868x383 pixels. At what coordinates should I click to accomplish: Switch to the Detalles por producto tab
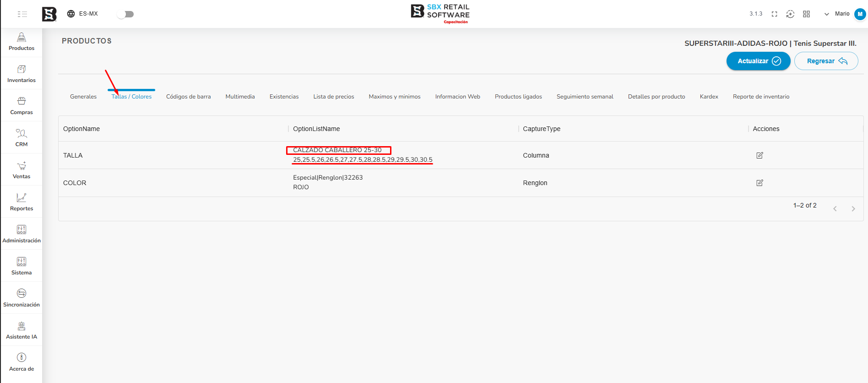656,97
